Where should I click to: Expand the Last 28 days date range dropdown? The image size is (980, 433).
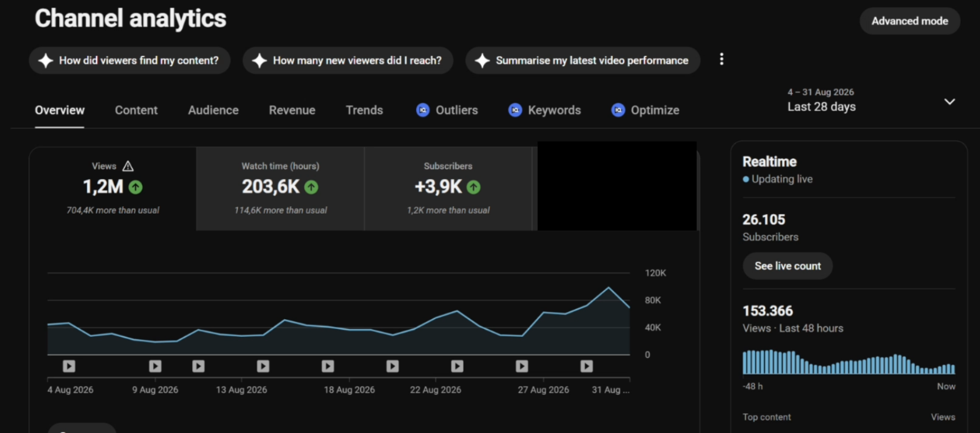pos(949,101)
